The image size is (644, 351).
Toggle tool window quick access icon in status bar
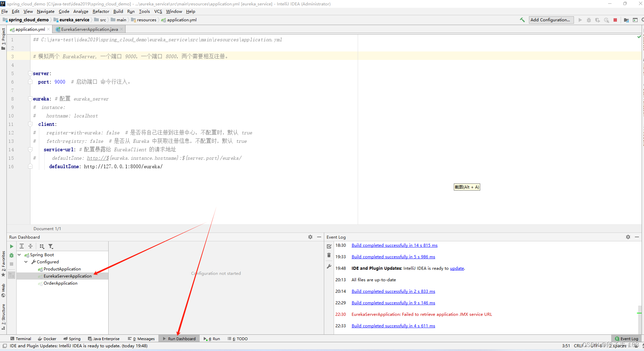(x=5, y=346)
